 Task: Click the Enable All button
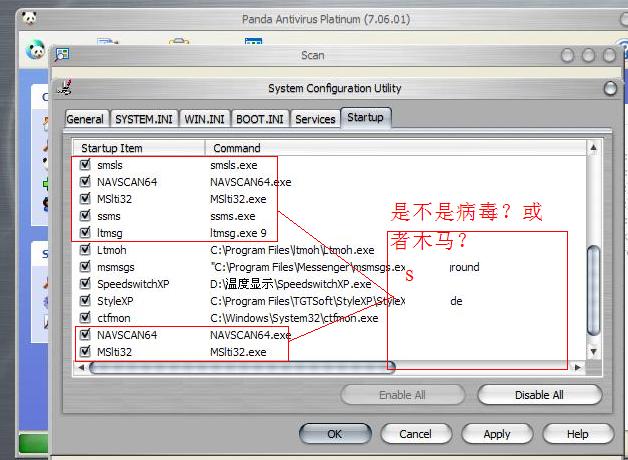[402, 395]
